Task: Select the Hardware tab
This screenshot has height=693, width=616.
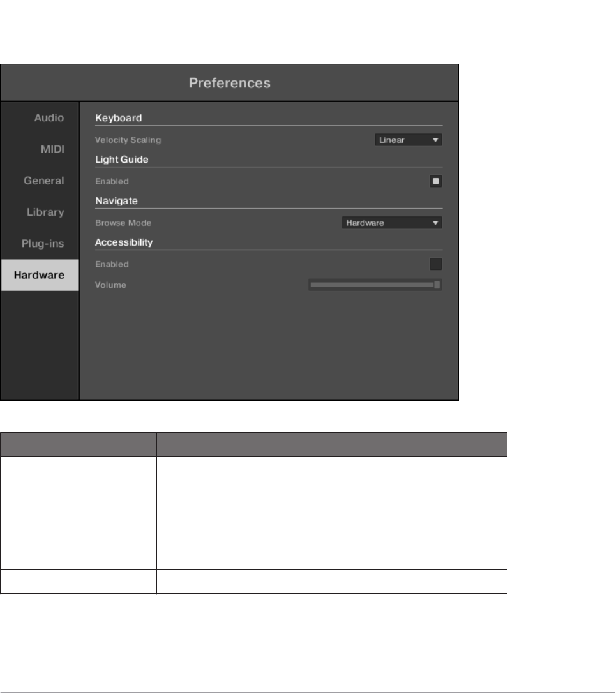Action: [40, 275]
